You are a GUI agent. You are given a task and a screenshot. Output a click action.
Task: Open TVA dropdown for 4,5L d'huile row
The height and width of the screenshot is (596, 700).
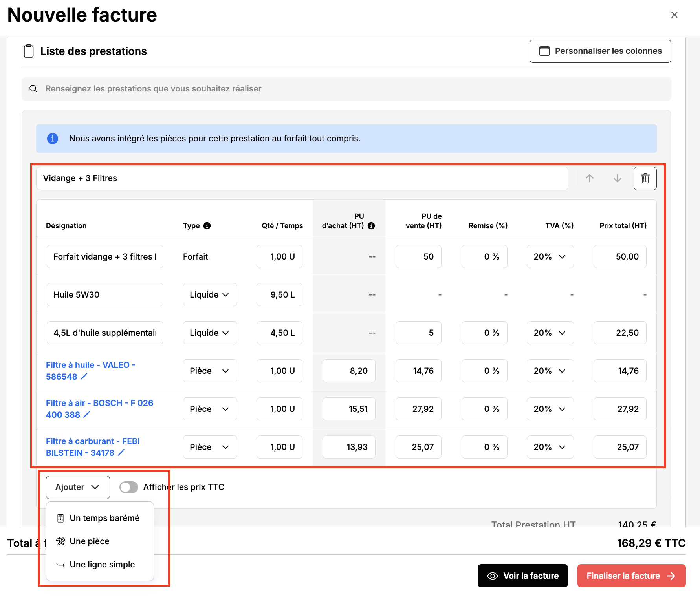pos(550,333)
